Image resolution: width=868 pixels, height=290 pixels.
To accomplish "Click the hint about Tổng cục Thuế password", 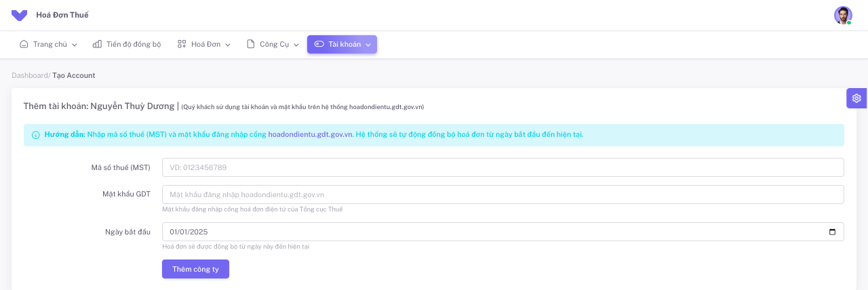I will tap(252, 209).
